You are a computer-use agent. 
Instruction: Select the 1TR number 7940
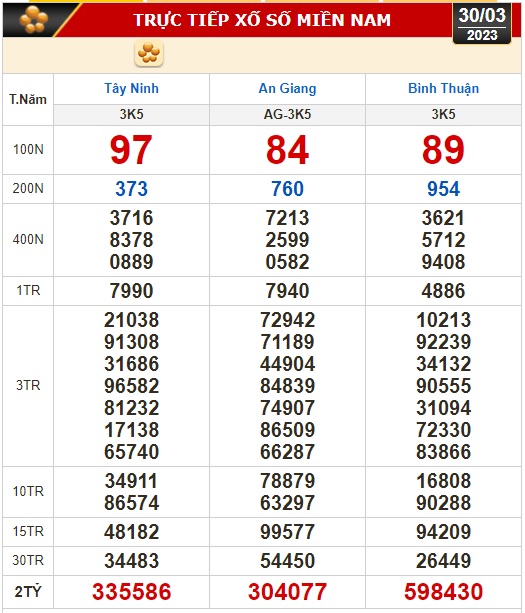pos(287,291)
